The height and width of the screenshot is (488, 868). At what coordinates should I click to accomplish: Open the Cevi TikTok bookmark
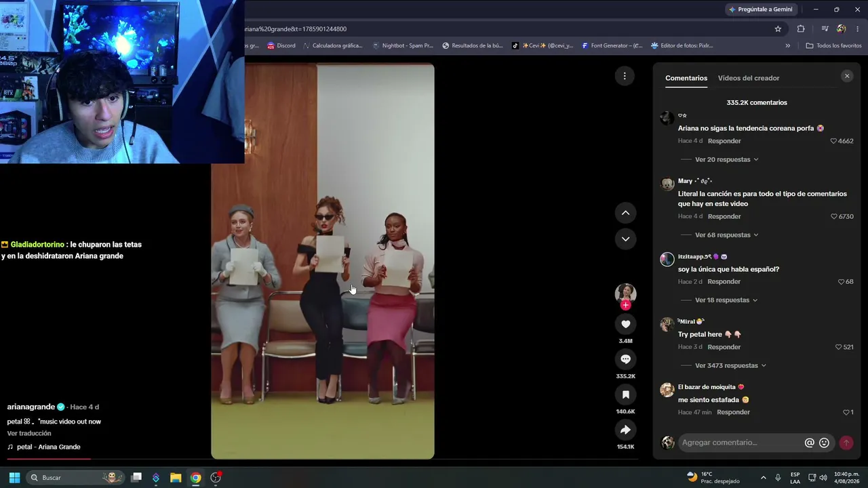(x=542, y=45)
